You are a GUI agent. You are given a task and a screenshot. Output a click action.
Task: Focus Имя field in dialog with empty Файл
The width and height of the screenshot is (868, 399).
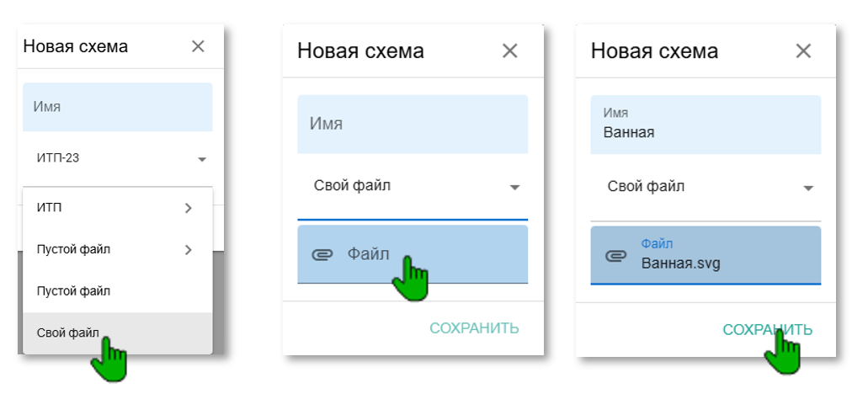click(413, 123)
